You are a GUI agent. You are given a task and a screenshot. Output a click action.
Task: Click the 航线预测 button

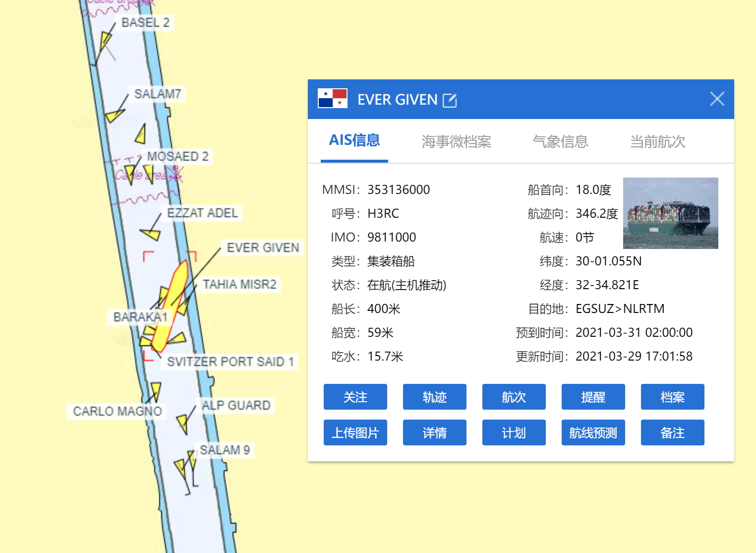[593, 432]
